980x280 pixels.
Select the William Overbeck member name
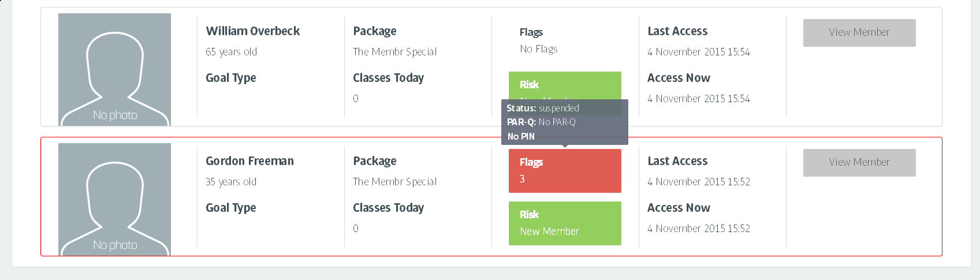coord(252,31)
